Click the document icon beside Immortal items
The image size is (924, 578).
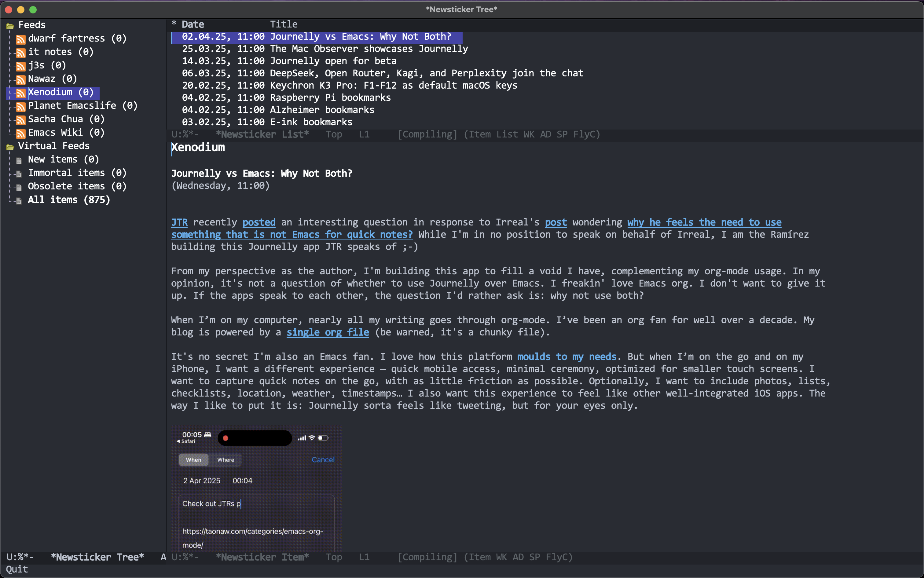tap(19, 174)
